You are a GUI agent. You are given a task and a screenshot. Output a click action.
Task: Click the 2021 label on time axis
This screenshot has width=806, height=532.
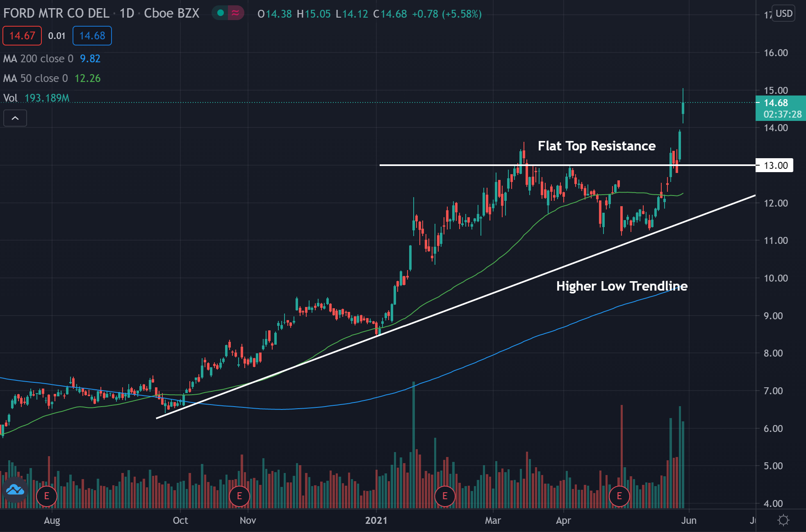pos(376,521)
